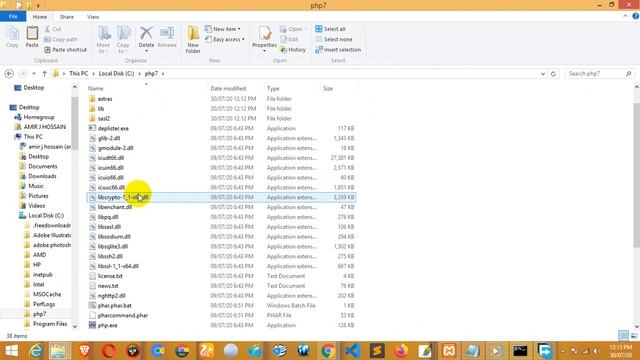Select the php7 folder in navigation tree
The width and height of the screenshot is (640, 360).
[x=39, y=314]
